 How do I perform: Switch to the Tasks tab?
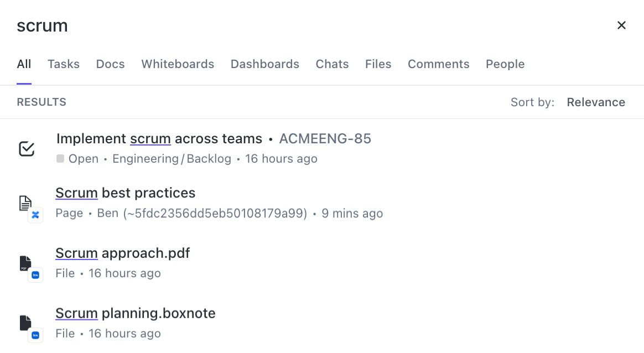click(x=64, y=64)
